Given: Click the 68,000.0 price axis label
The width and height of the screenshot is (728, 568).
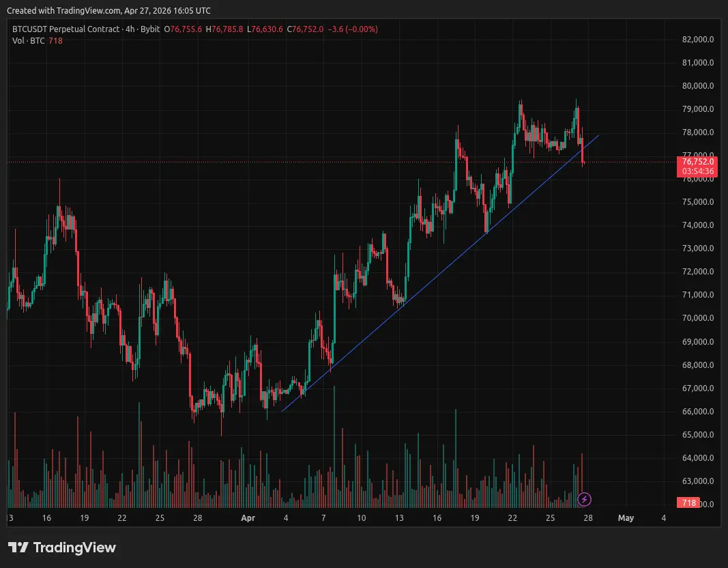Looking at the screenshot, I should 698,365.
